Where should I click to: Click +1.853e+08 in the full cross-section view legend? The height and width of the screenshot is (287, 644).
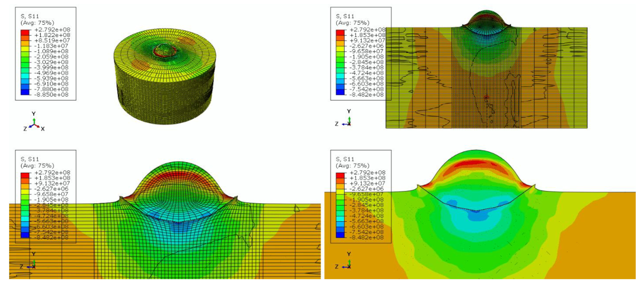tap(367, 35)
